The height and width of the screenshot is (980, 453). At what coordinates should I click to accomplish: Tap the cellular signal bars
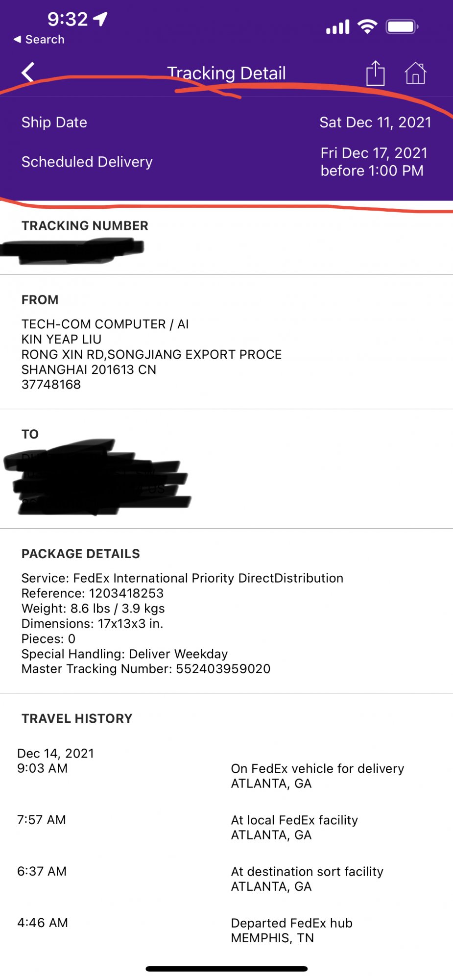[338, 27]
